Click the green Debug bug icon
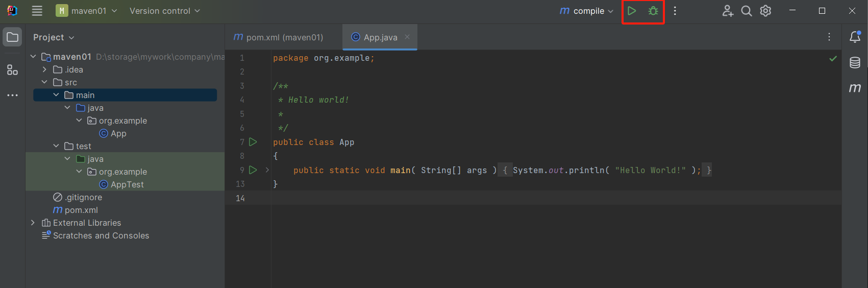The image size is (868, 288). pyautogui.click(x=653, y=11)
